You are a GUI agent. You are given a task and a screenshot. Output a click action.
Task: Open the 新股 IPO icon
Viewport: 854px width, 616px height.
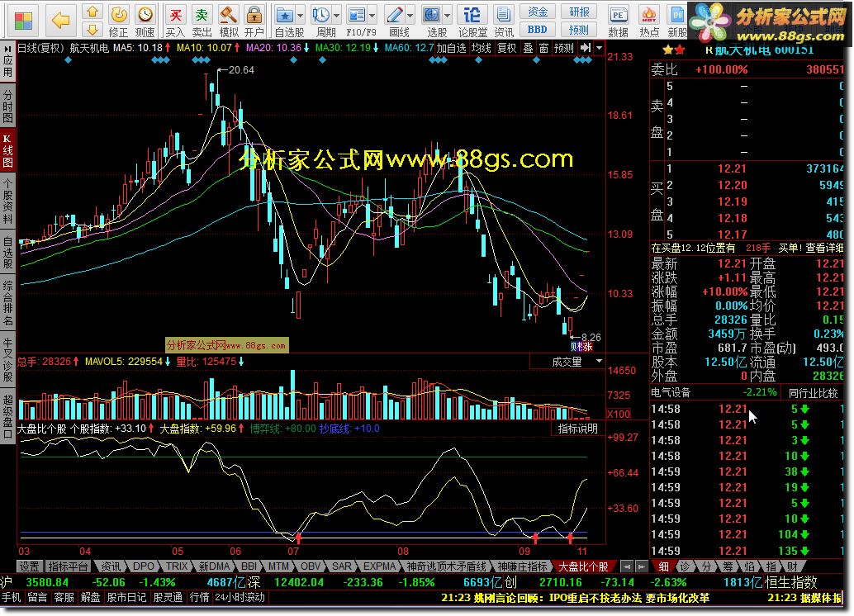pos(677,21)
